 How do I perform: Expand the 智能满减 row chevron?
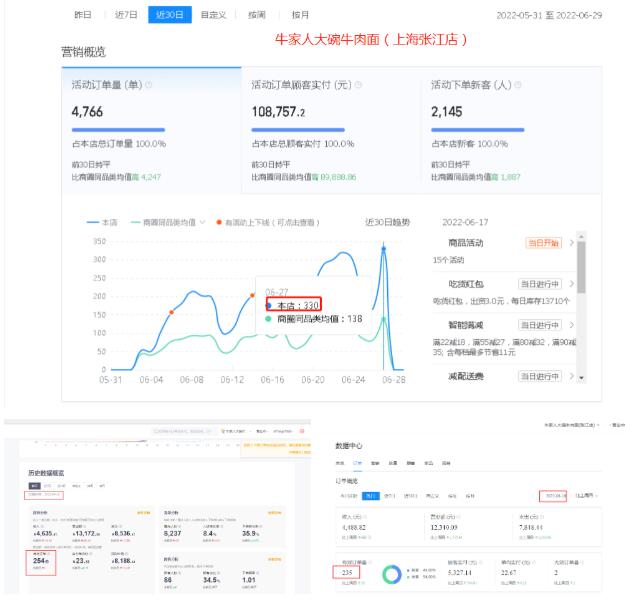(x=571, y=325)
